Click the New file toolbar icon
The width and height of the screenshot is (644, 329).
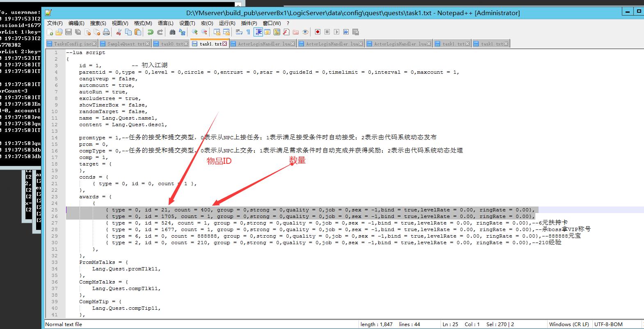click(50, 32)
